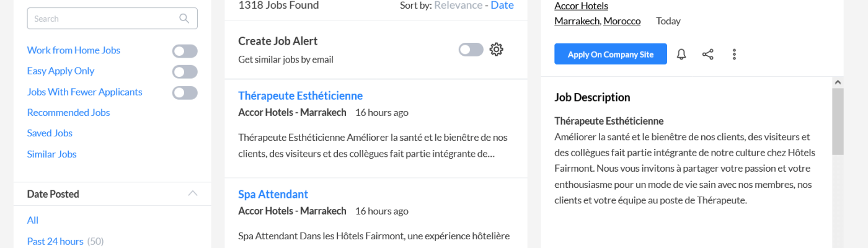This screenshot has height=248, width=868.
Task: Open Thérapeute Esthéticienne job listing
Action: (300, 96)
